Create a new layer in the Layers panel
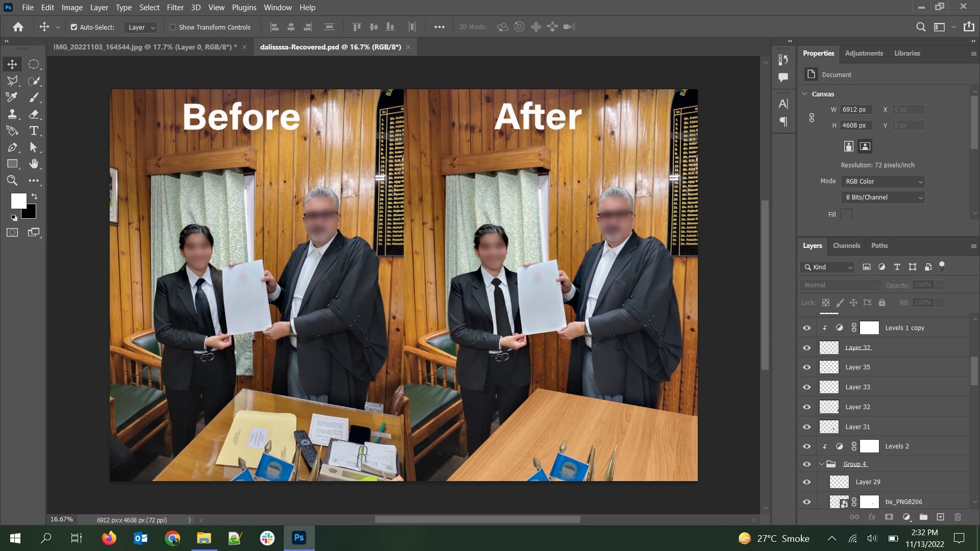This screenshot has height=551, width=980. coord(940,517)
